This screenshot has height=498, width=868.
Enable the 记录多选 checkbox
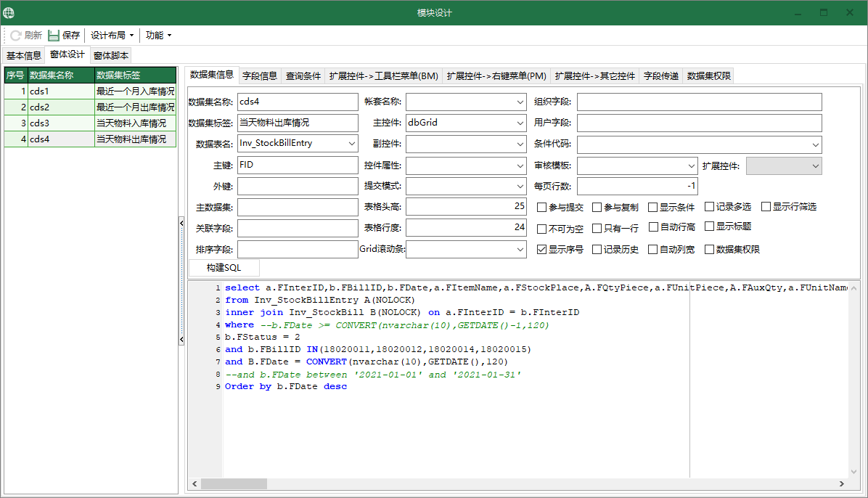[x=709, y=207]
